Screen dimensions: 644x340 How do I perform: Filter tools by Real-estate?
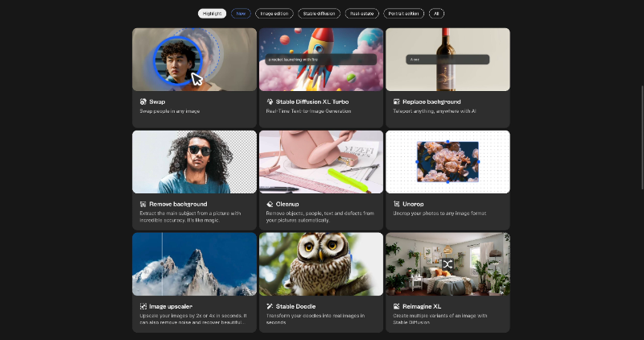(x=361, y=14)
